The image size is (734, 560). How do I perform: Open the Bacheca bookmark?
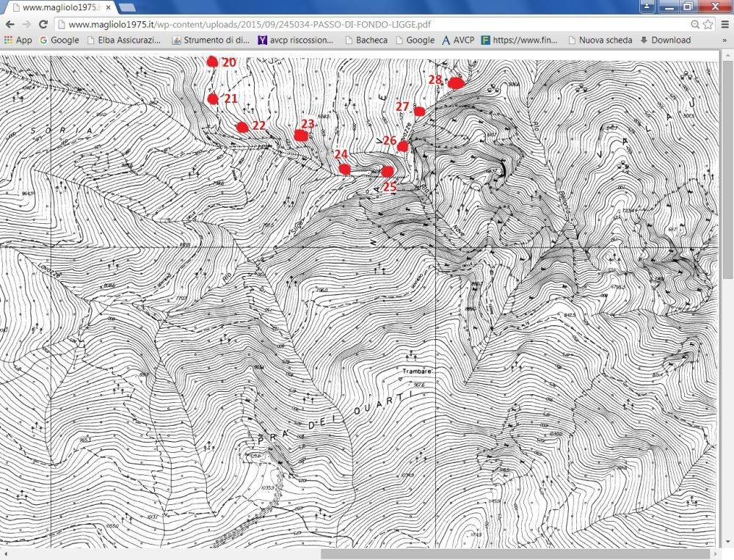coord(366,40)
